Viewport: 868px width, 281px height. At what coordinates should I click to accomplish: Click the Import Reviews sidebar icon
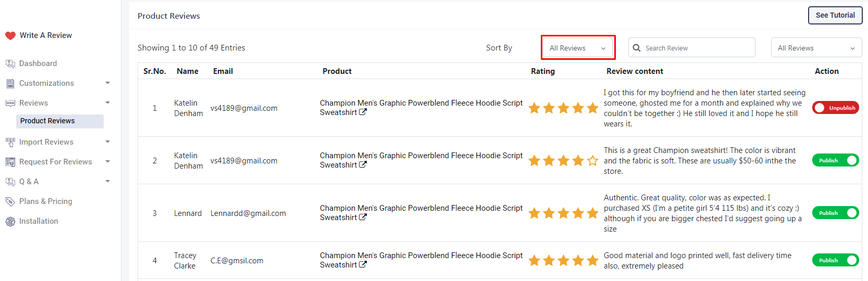tap(10, 142)
